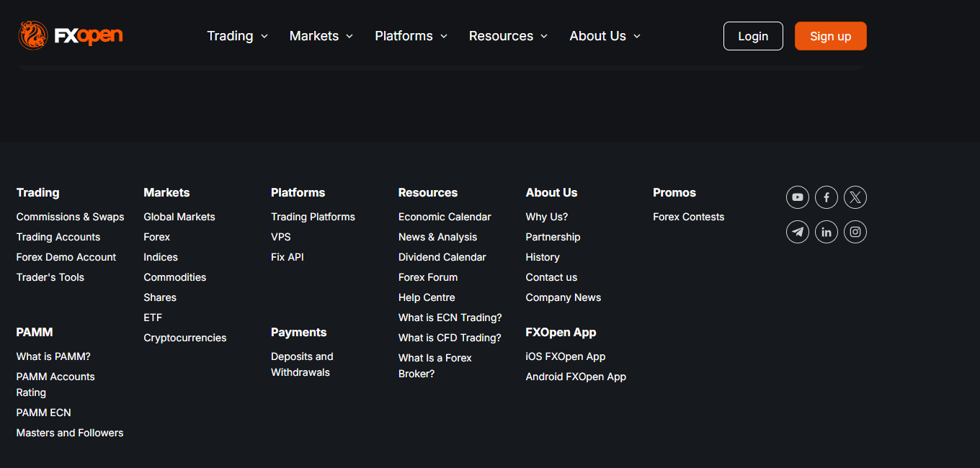
Task: Open Android FXOpen App link
Action: [576, 377]
